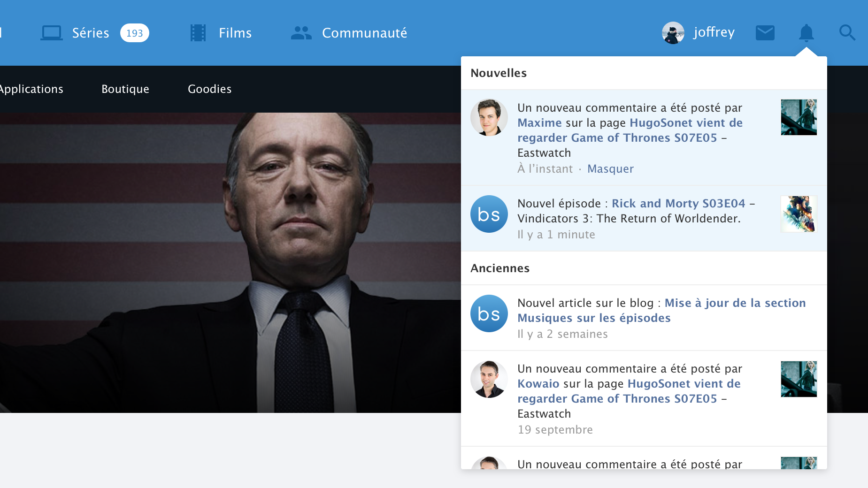Open Rick and Morty S03E04 link
Image resolution: width=868 pixels, height=488 pixels.
(678, 204)
